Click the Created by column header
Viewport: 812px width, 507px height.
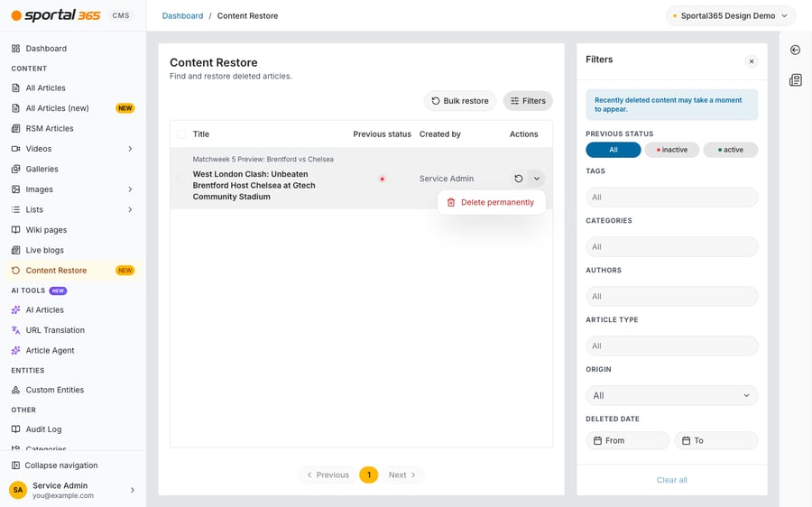440,134
